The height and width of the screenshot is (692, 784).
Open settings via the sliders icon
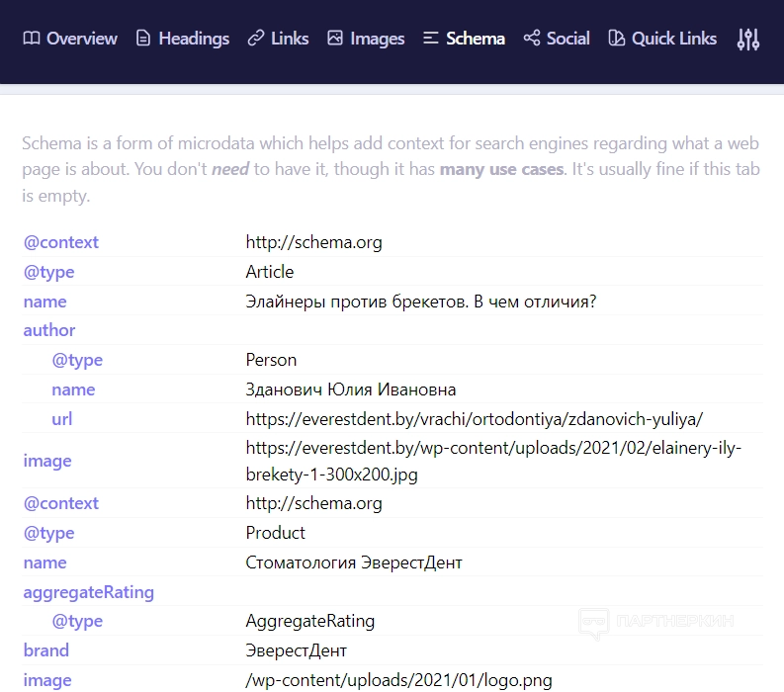[x=748, y=40]
